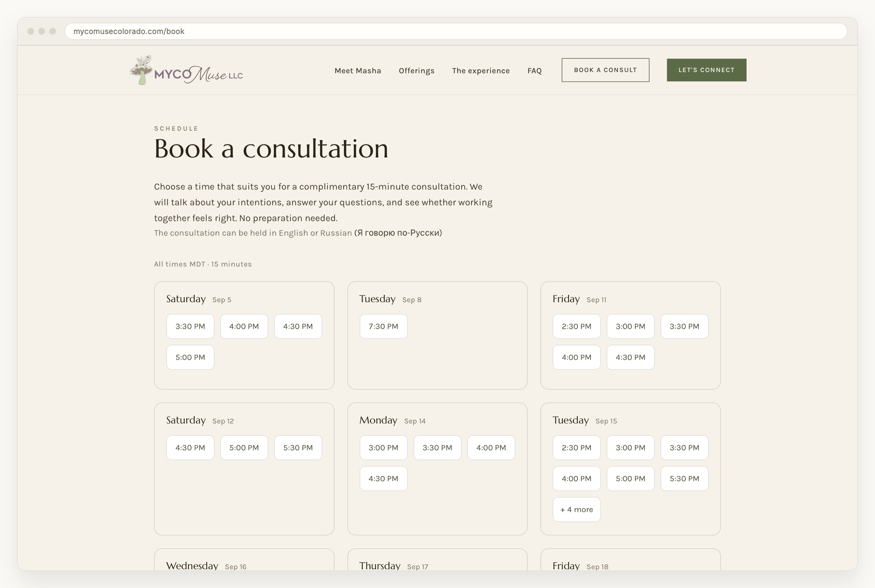
Task: Click the 'Saturday Sep 5' card heading
Action: pyautogui.click(x=199, y=299)
